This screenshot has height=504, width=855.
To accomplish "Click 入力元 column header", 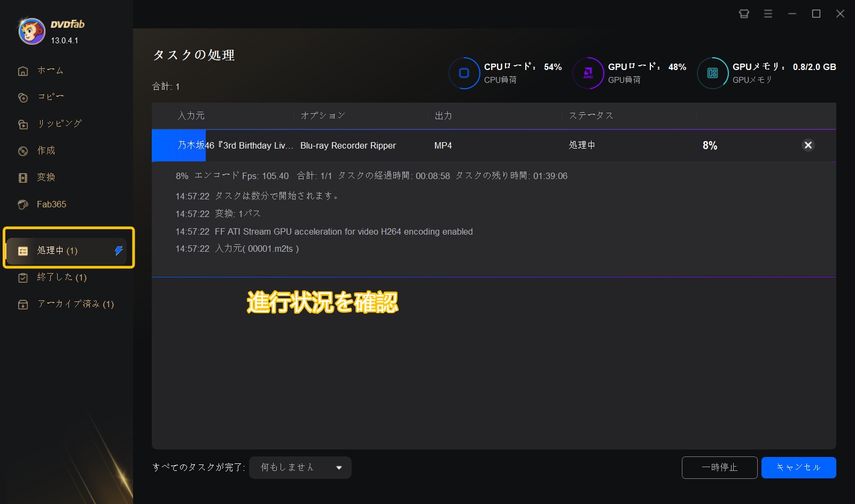I will pyautogui.click(x=191, y=115).
